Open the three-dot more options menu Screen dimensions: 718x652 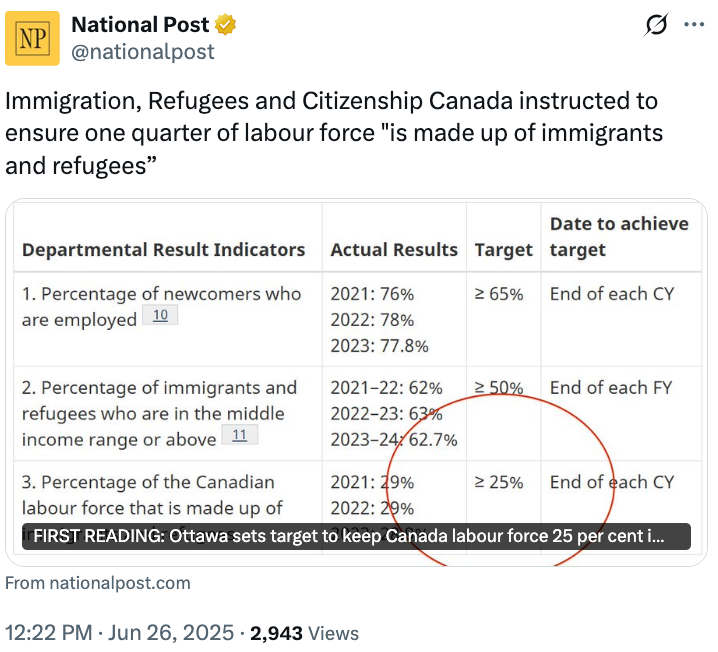click(x=694, y=25)
